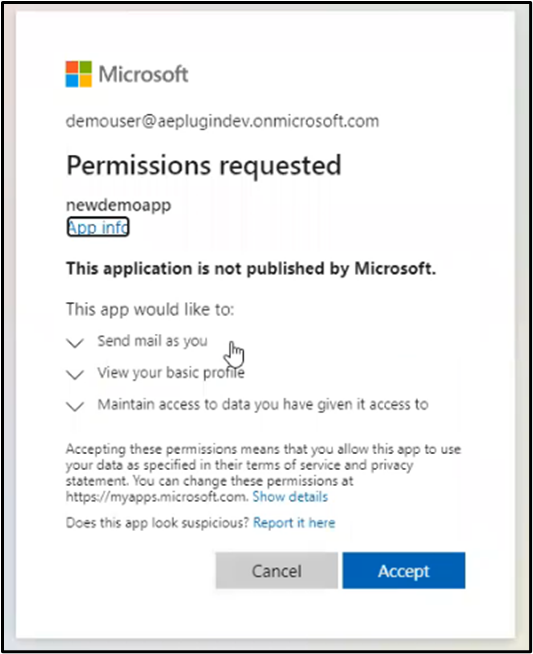This screenshot has height=654, width=533.
Task: Click the Does this app look suspicious text
Action: 158,523
